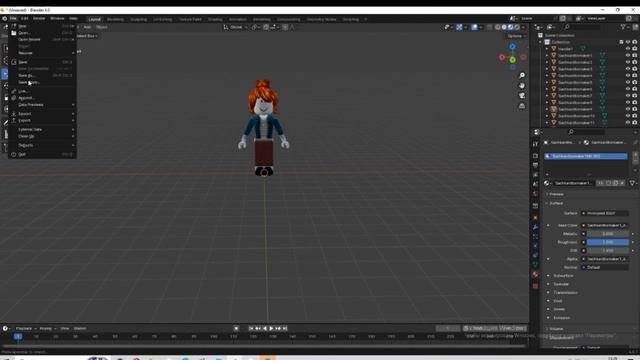Jump to the timeline end frame
The image size is (640, 360).
pos(285,328)
